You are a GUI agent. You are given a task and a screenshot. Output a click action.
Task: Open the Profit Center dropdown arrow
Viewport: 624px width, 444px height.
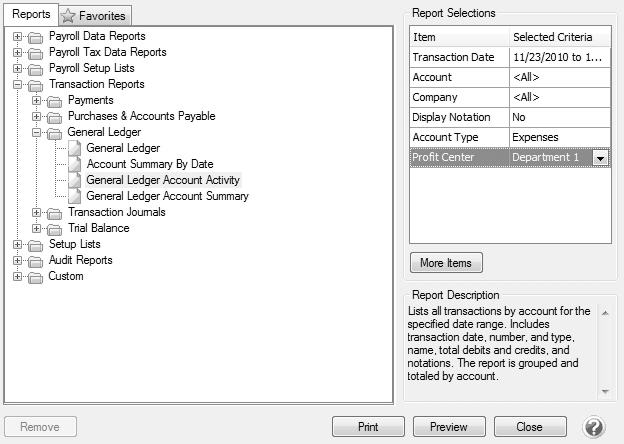pos(600,158)
